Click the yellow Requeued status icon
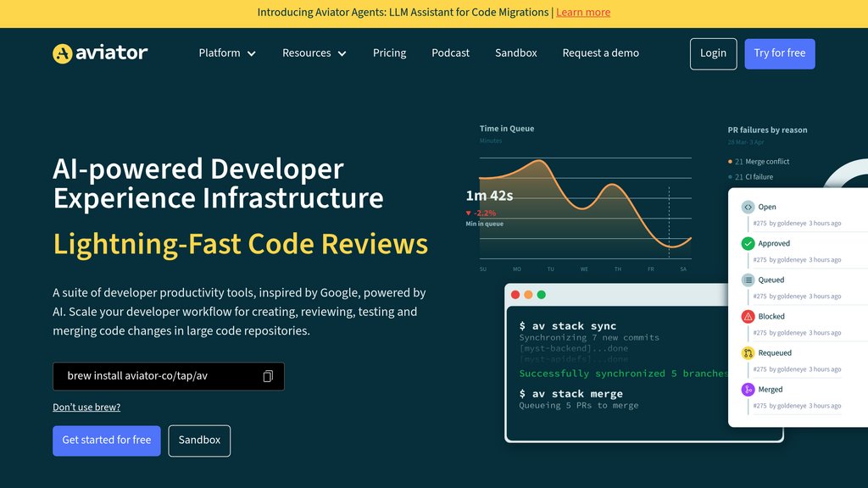This screenshot has width=868, height=488. (748, 352)
